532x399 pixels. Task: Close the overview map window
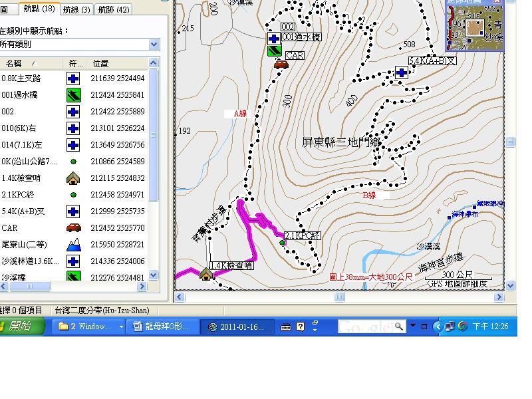point(497,1)
